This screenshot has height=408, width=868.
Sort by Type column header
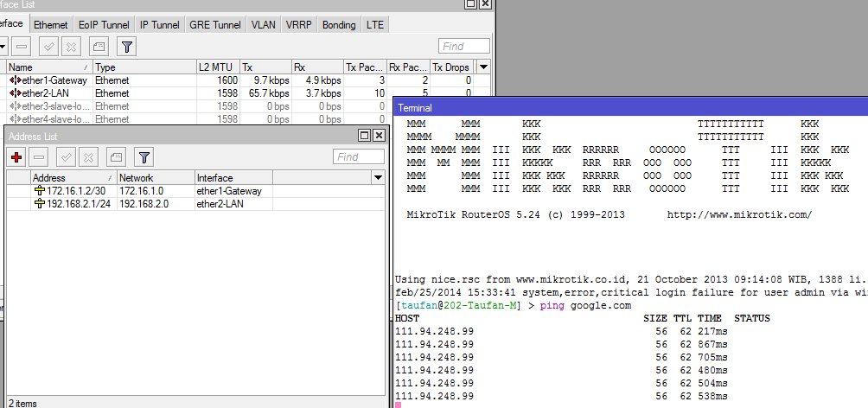pos(144,67)
